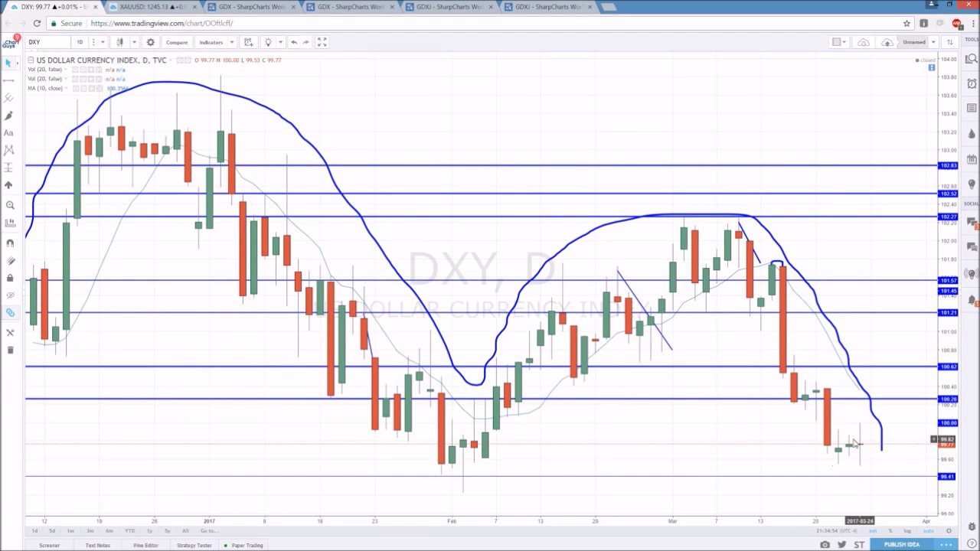Image resolution: width=980 pixels, height=551 pixels.
Task: Click the load chart layout cloud icon
Action: coord(864,42)
